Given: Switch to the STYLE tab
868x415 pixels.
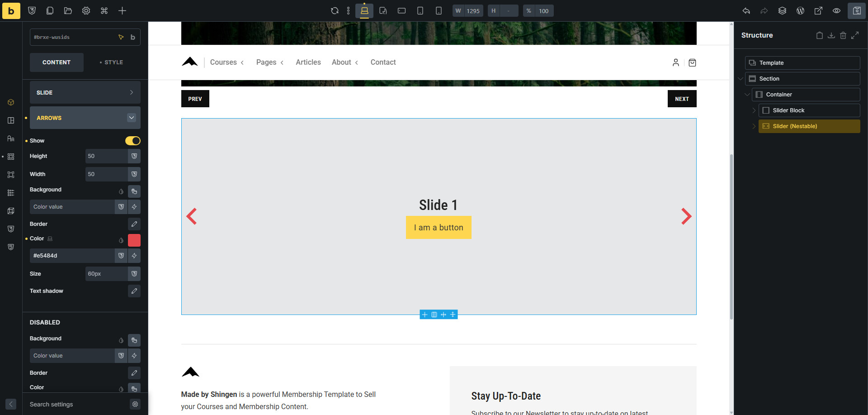Looking at the screenshot, I should (x=111, y=62).
